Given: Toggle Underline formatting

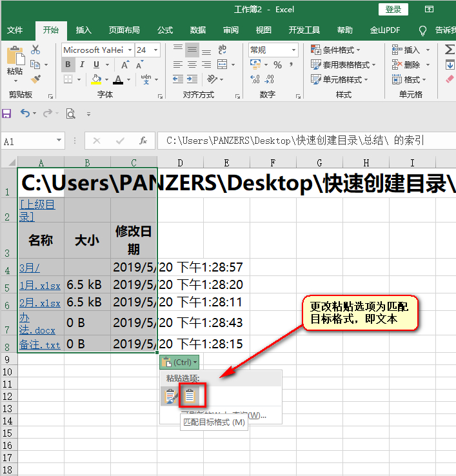Looking at the screenshot, I should click(96, 64).
